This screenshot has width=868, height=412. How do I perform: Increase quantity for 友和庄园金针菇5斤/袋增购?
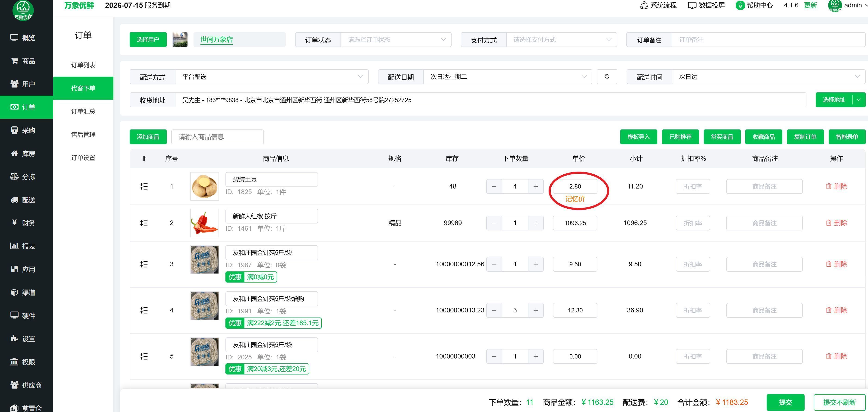coord(536,310)
